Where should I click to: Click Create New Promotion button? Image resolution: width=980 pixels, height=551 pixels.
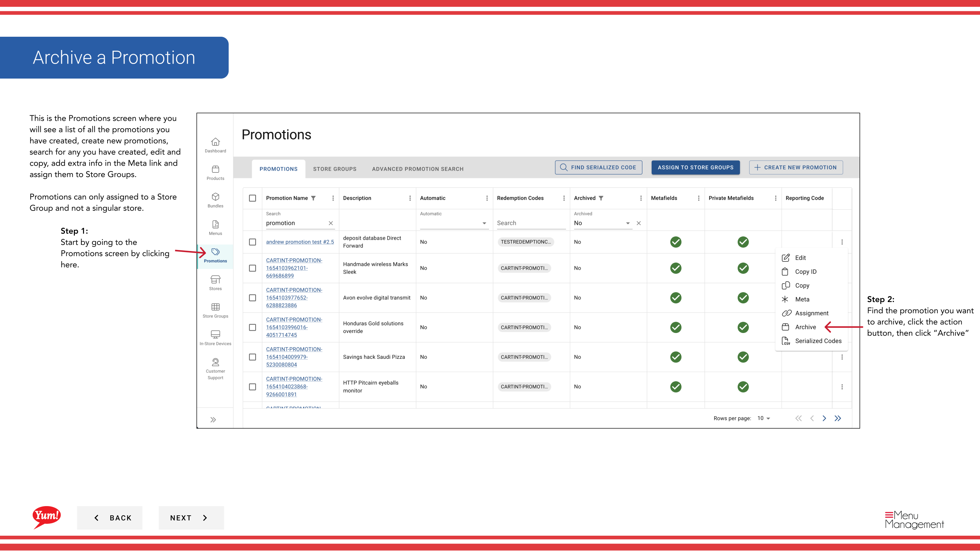pyautogui.click(x=796, y=167)
